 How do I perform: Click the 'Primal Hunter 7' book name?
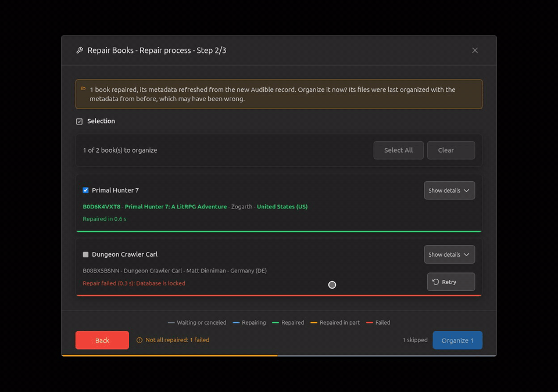point(115,190)
